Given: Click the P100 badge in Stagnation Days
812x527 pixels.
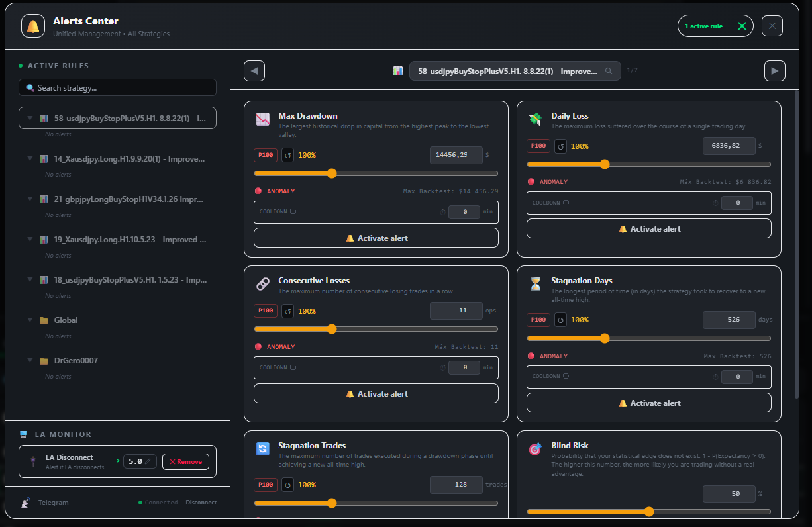Looking at the screenshot, I should (x=538, y=320).
